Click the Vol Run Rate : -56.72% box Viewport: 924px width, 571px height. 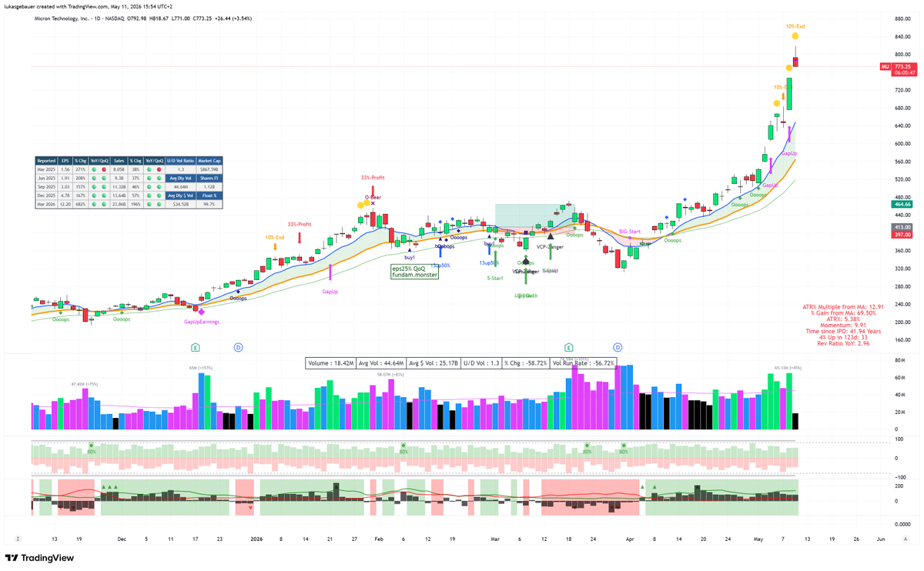point(584,362)
